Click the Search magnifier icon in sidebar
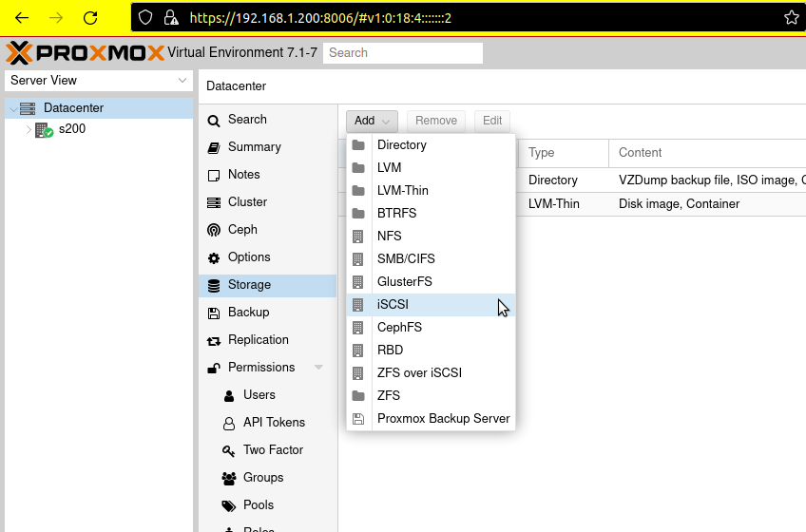The width and height of the screenshot is (806, 532). click(213, 121)
